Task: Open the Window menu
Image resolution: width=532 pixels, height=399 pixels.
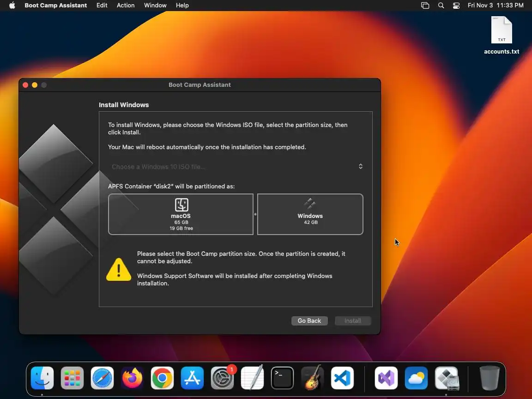Action: coord(155,6)
